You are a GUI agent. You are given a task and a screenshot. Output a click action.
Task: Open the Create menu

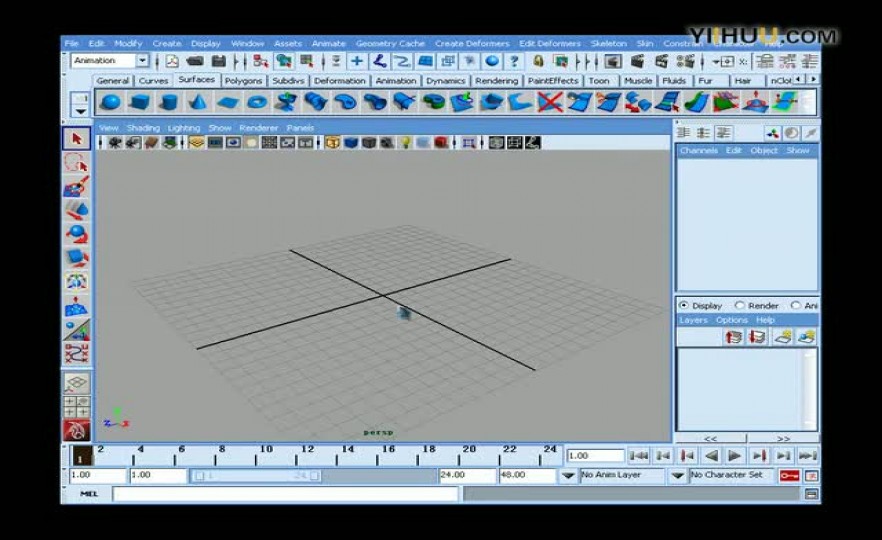pyautogui.click(x=166, y=43)
